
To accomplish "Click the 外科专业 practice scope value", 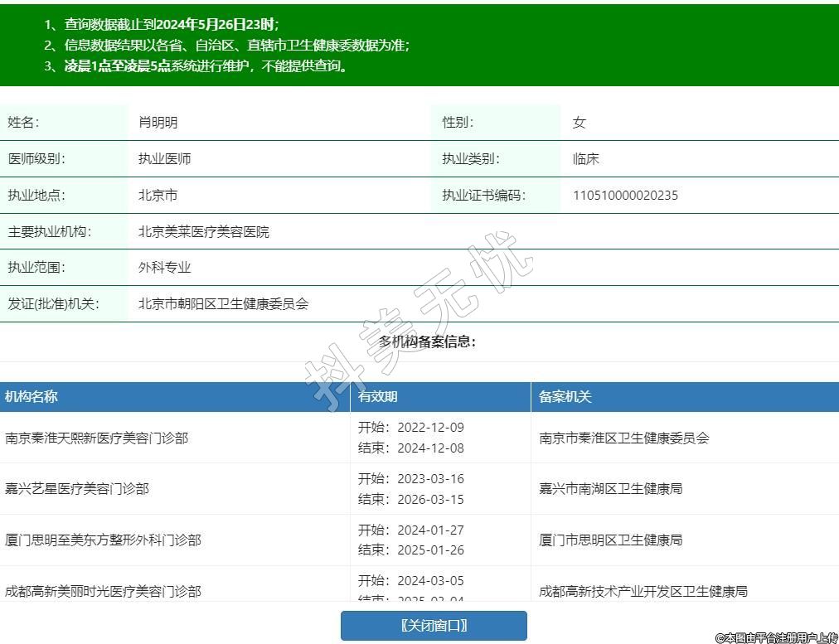I will coord(164,268).
